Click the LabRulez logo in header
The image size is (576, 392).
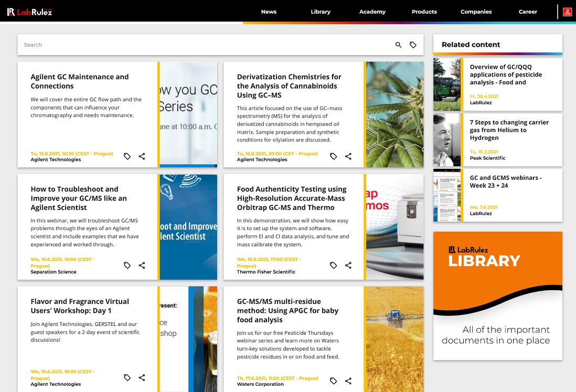pos(29,12)
